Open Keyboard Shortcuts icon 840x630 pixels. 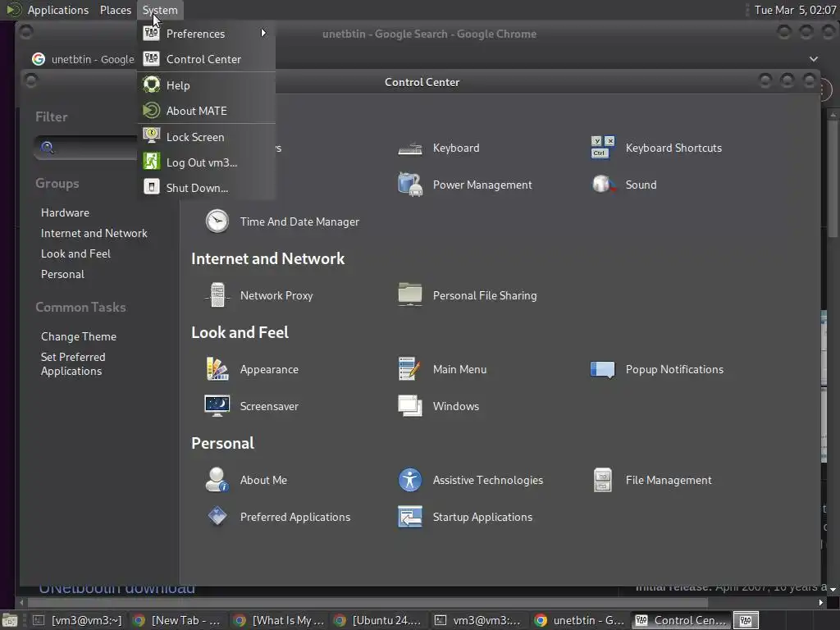[x=603, y=148]
